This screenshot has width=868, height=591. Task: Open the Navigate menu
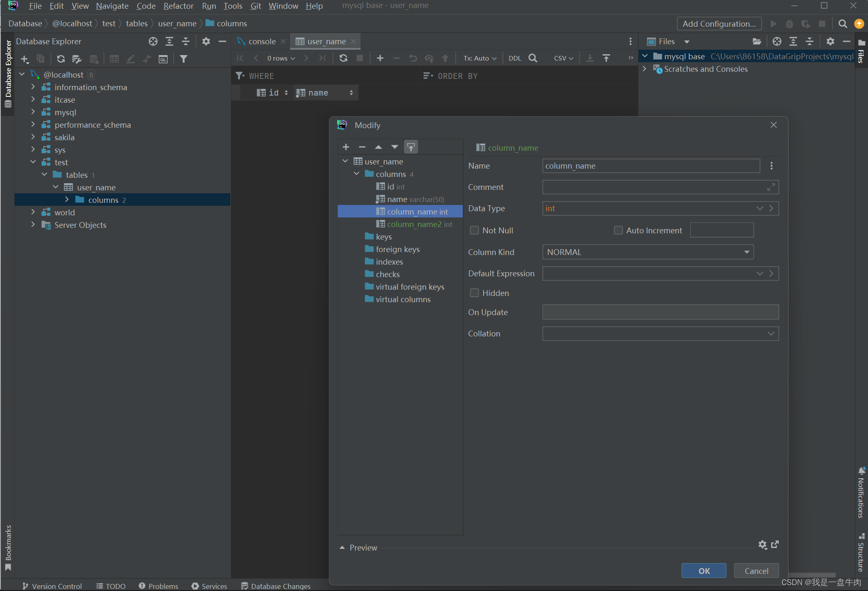[x=112, y=6]
